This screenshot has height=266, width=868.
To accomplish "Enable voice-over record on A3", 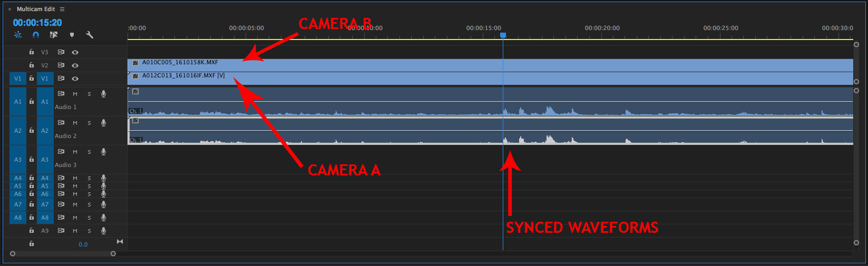I will pos(103,152).
